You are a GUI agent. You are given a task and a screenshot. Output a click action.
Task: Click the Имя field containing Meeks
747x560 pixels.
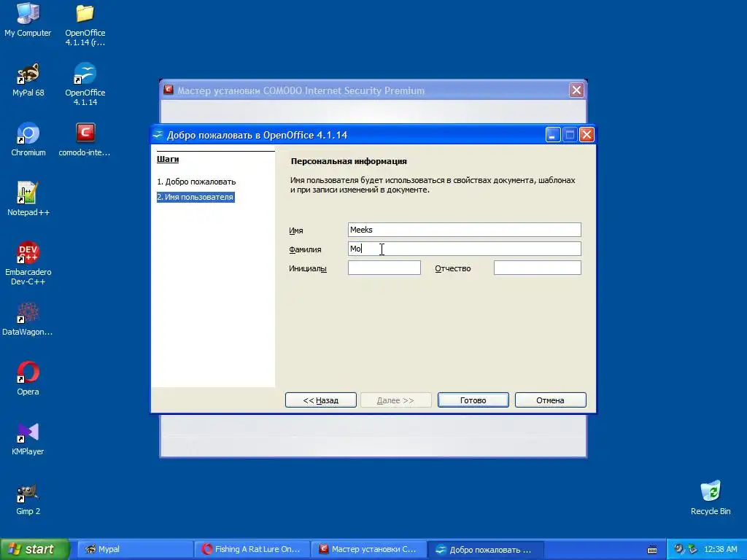[465, 230]
